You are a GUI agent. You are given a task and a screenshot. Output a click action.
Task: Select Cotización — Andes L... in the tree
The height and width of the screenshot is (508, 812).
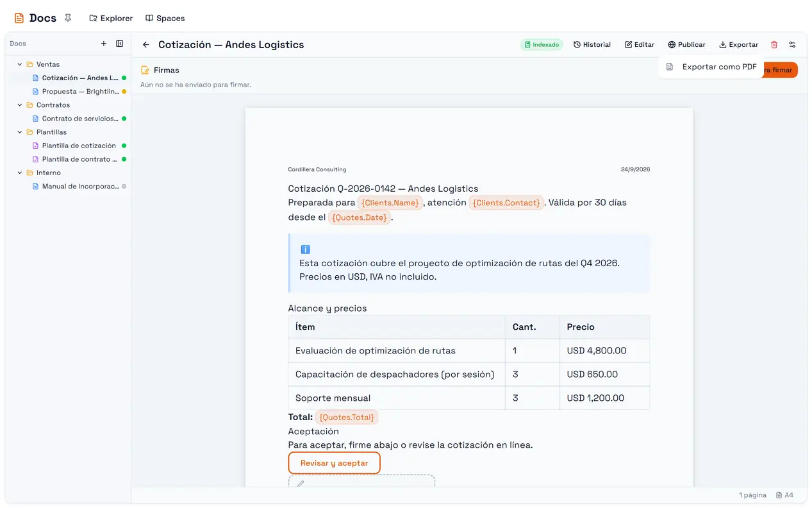point(79,78)
